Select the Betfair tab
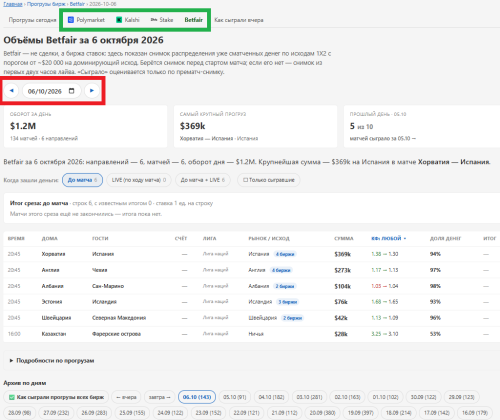 [194, 20]
